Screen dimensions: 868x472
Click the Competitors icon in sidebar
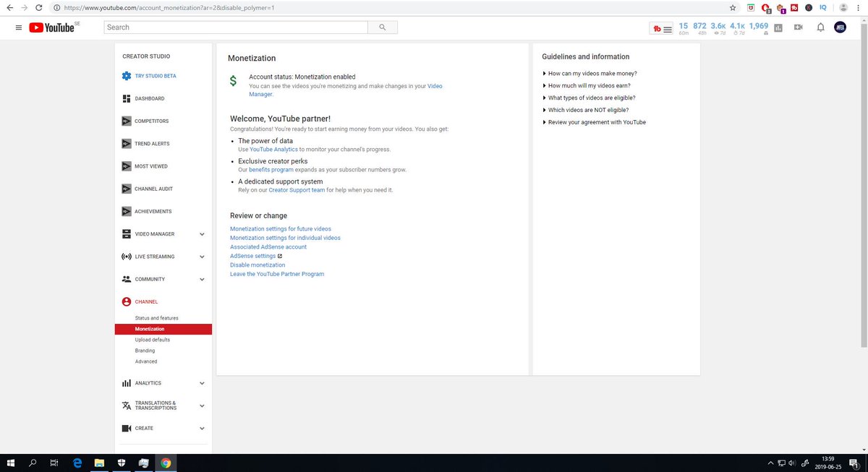127,121
